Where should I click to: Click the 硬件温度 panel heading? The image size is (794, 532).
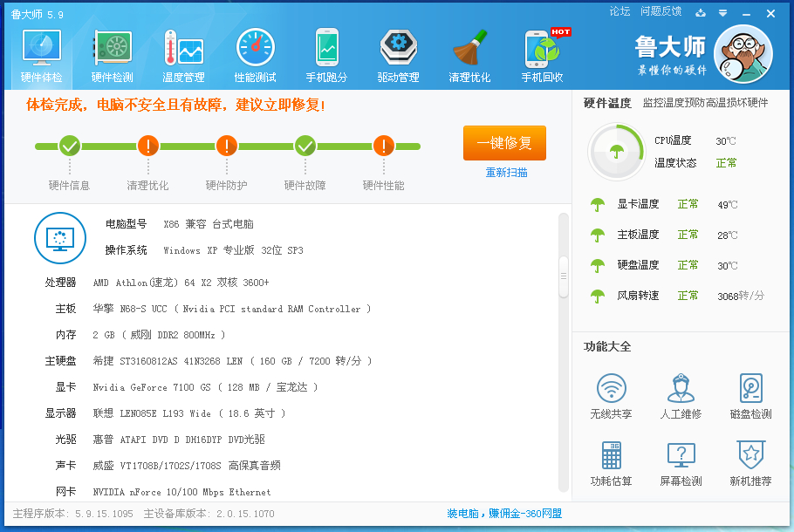coord(607,103)
